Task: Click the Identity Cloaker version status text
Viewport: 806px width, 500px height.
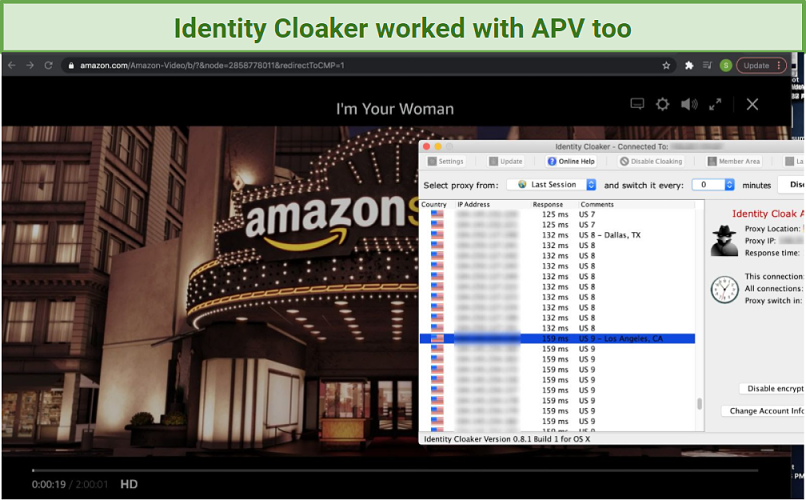Action: (x=506, y=439)
